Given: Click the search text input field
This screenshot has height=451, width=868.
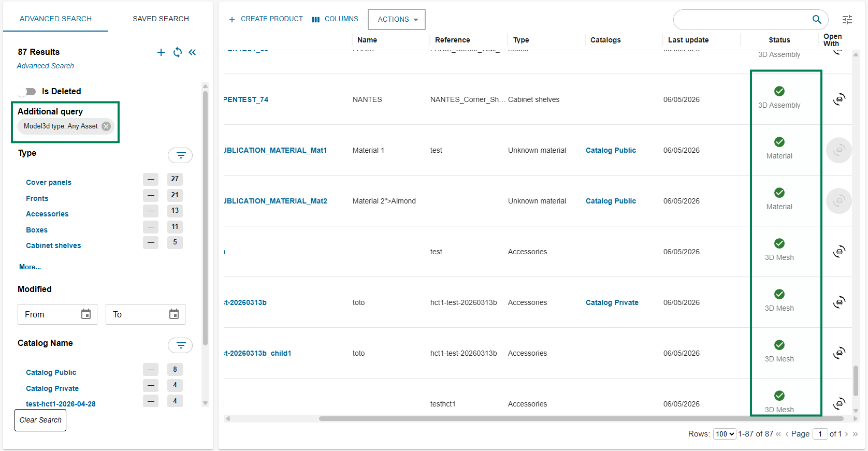Looking at the screenshot, I should coord(743,20).
